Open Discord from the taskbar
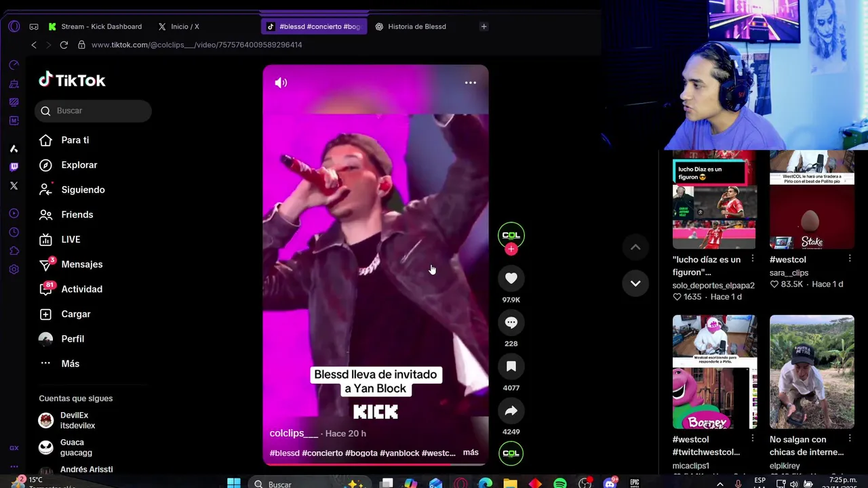The image size is (868, 488). point(610,483)
